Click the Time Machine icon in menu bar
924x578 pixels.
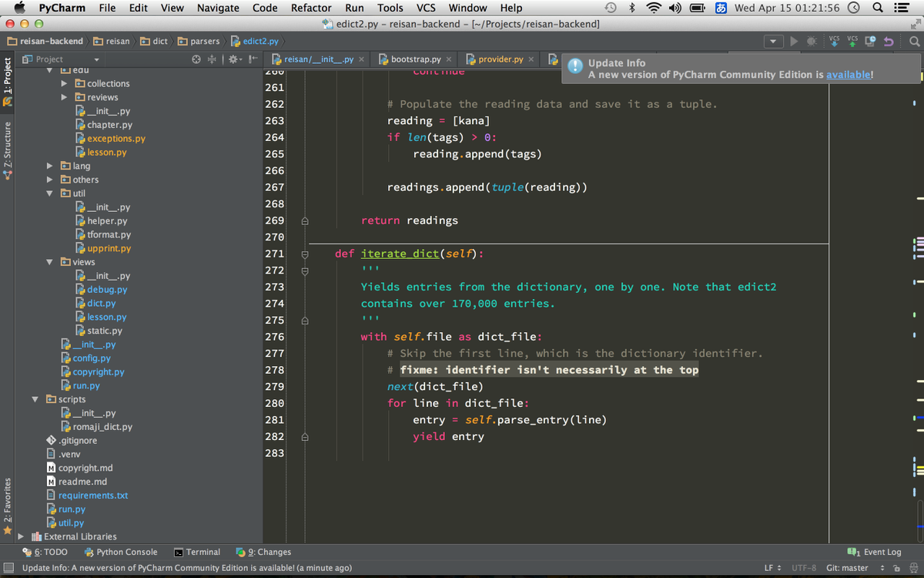tap(611, 8)
